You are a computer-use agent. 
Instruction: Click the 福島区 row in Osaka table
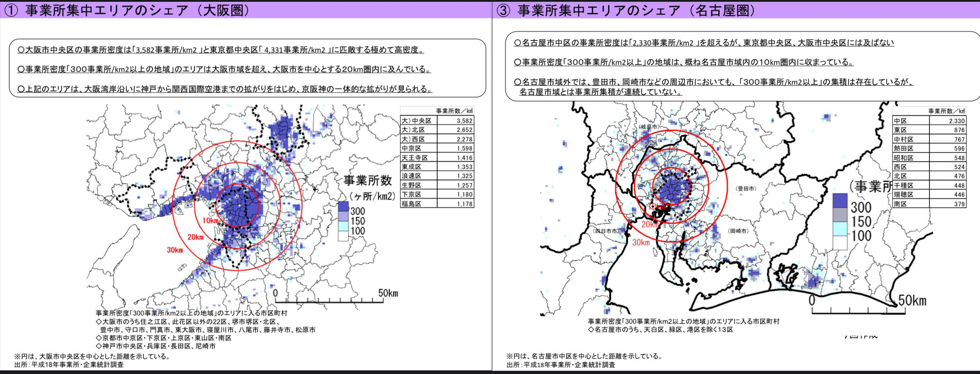click(x=437, y=204)
